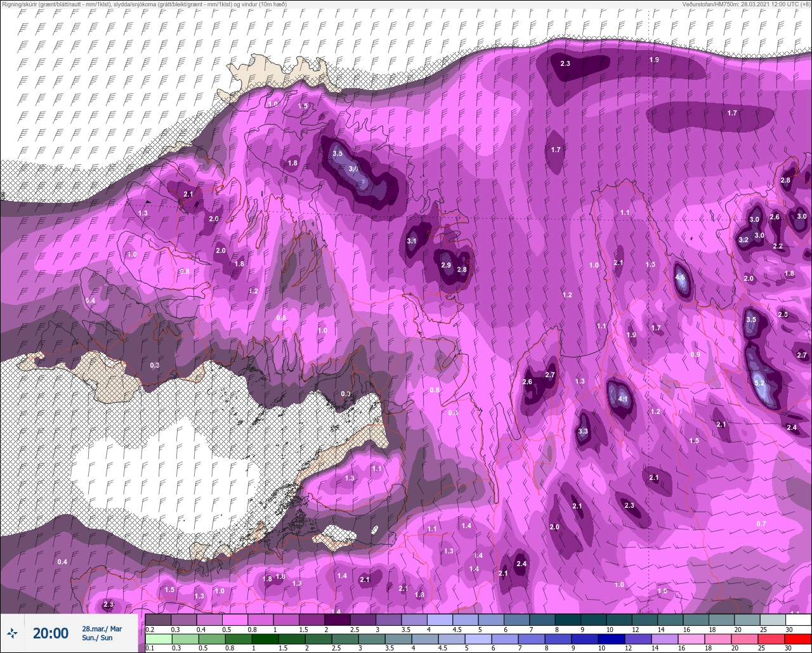The width and height of the screenshot is (812, 653).
Task: Select bright pink 0.5 swatch in snow legend
Action: [235, 619]
